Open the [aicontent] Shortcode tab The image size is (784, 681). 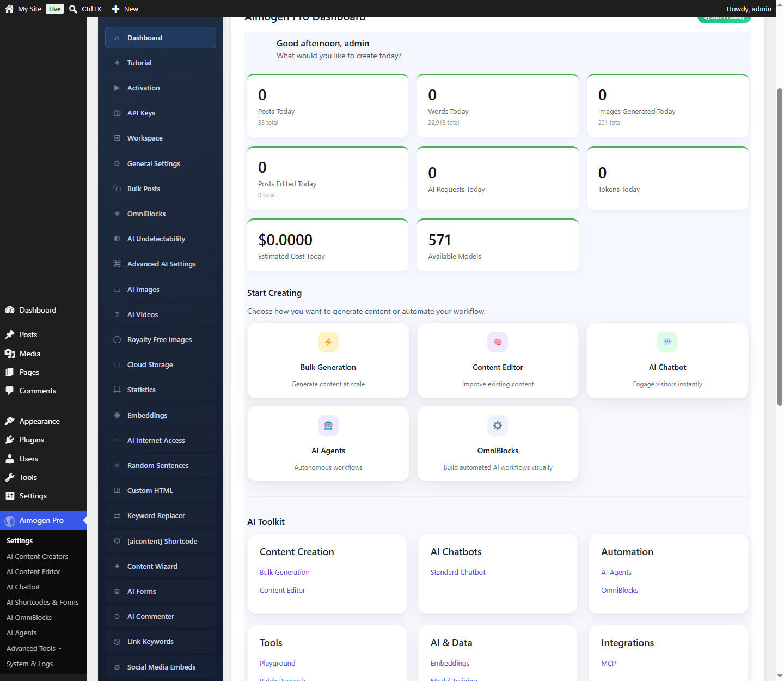pyautogui.click(x=161, y=541)
